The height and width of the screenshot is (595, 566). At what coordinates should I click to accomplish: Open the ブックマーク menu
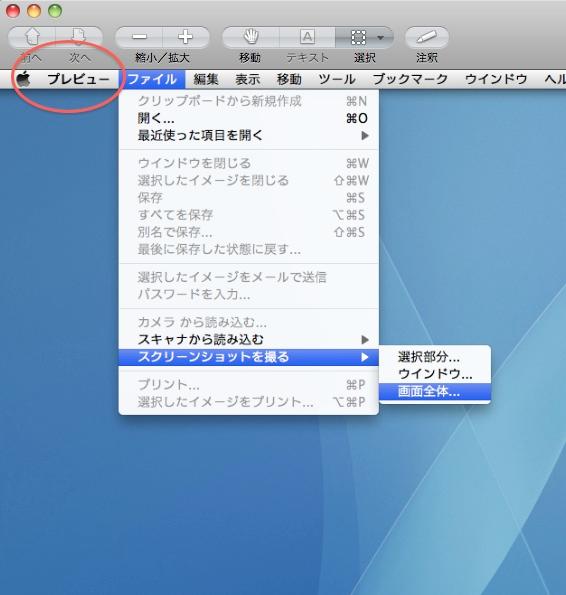pyautogui.click(x=410, y=79)
